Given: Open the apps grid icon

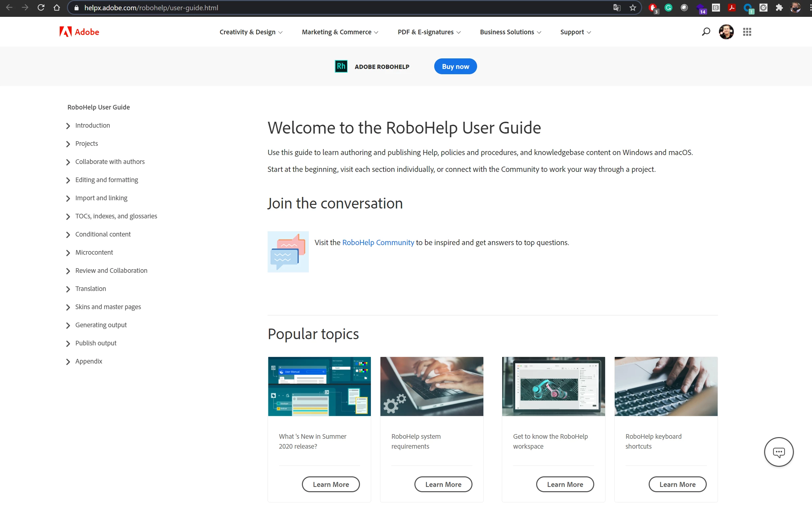Looking at the screenshot, I should click(747, 32).
